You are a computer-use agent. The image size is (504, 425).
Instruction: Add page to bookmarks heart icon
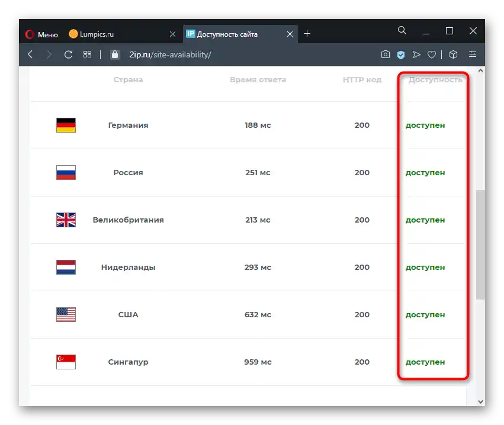point(432,54)
